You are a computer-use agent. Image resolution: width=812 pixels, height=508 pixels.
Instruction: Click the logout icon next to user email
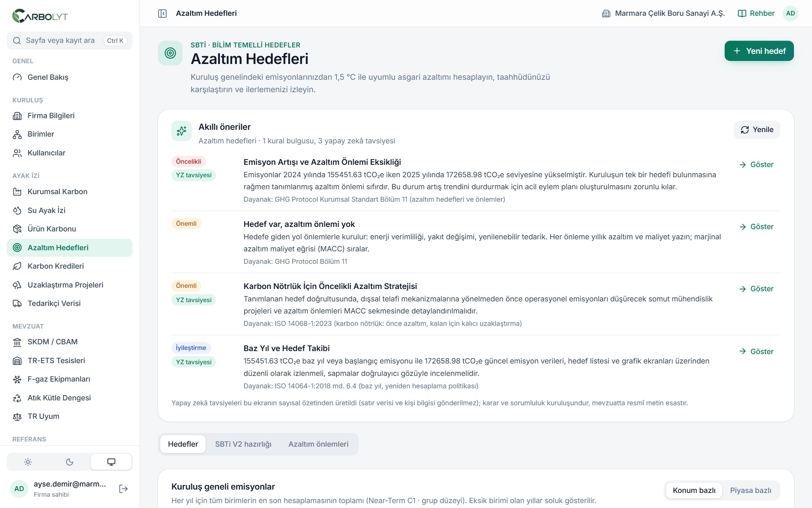tap(123, 489)
